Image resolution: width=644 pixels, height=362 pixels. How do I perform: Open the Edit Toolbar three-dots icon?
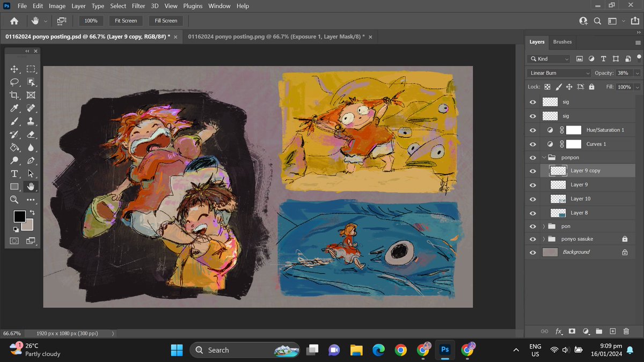pyautogui.click(x=31, y=200)
